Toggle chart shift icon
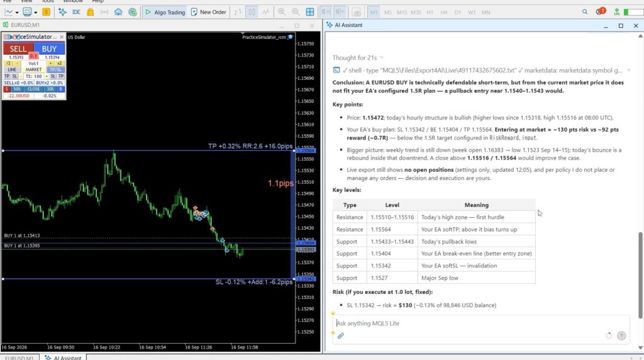 point(340,12)
